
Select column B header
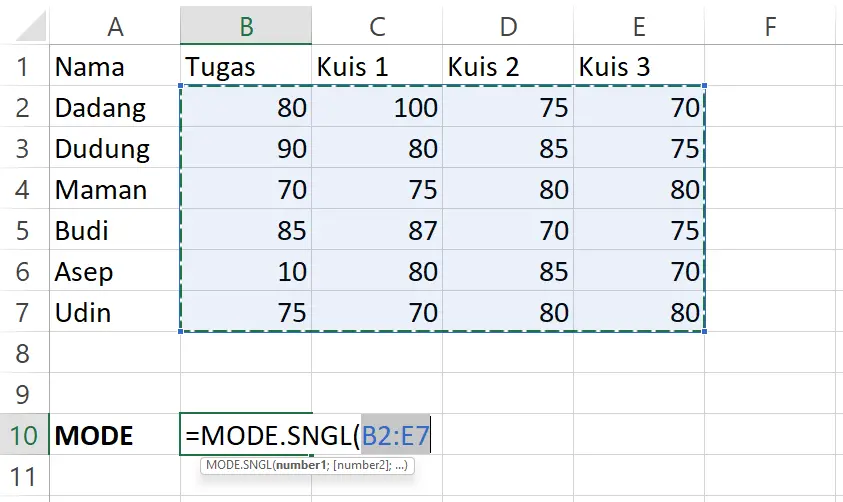tap(246, 25)
